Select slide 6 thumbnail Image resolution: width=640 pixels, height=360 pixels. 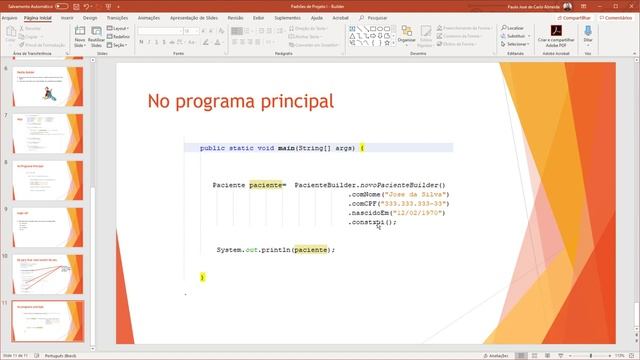[48, 87]
